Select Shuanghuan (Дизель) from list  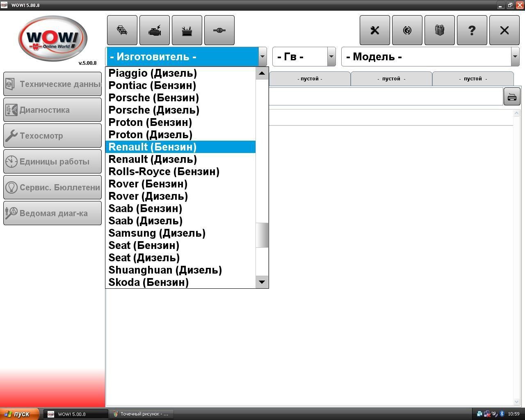[180, 270]
